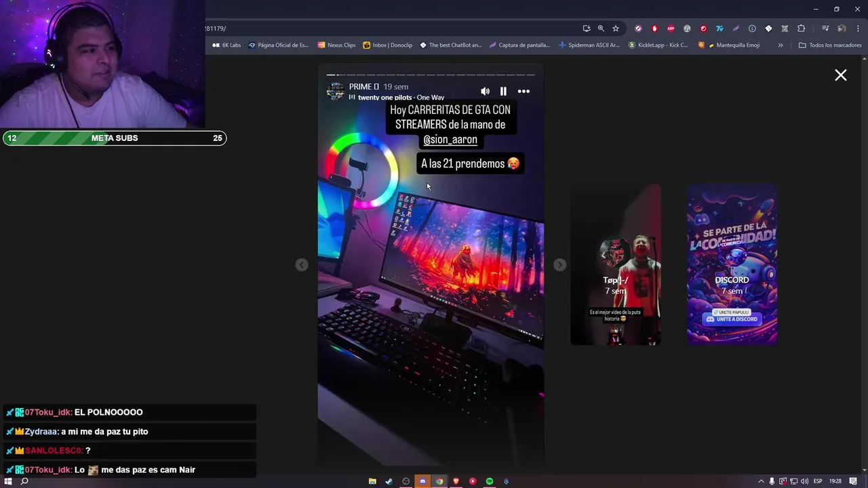Go to the previous story arrow
Viewport: 868px width, 488px height.
click(302, 265)
